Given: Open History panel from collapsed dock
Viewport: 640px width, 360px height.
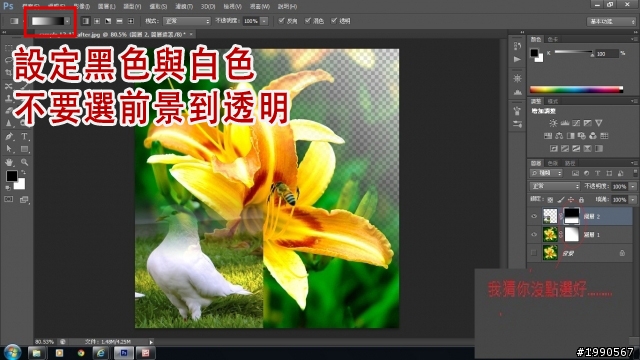Looking at the screenshot, I should coord(517,46).
